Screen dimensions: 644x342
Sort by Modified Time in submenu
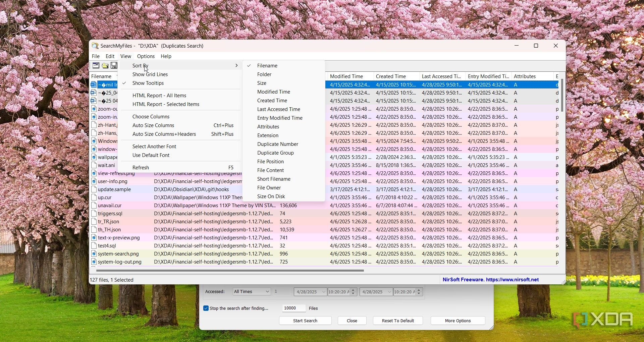tap(284, 92)
